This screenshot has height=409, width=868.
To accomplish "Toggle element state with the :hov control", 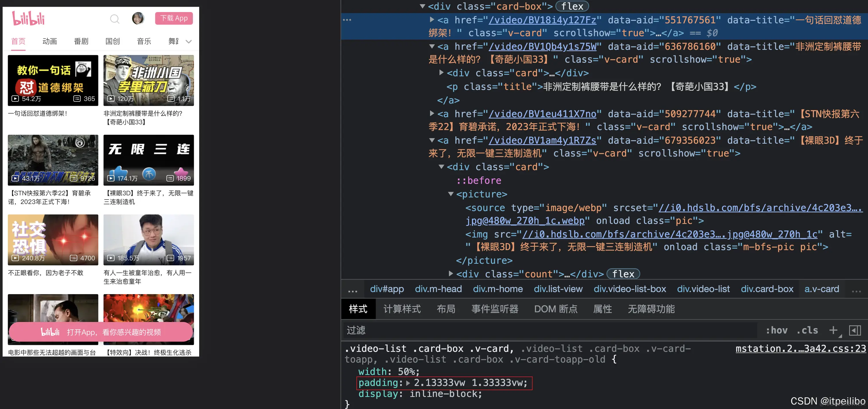I will (x=777, y=330).
